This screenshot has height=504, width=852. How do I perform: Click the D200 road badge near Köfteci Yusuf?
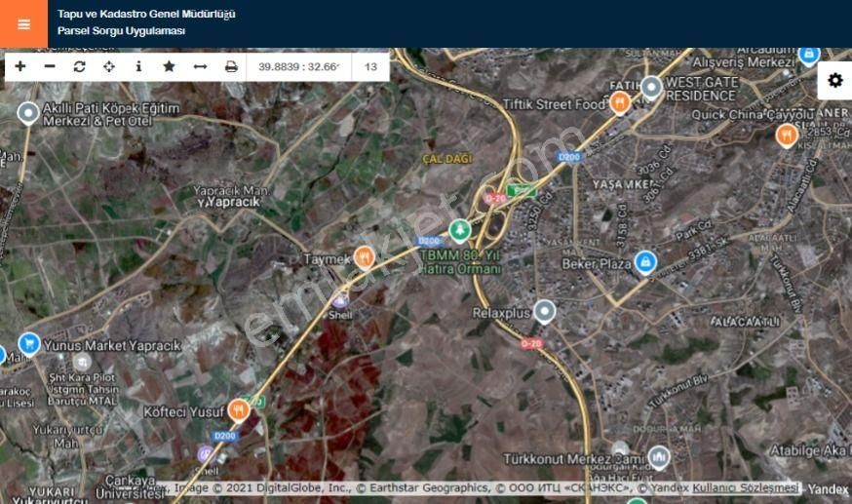225,436
